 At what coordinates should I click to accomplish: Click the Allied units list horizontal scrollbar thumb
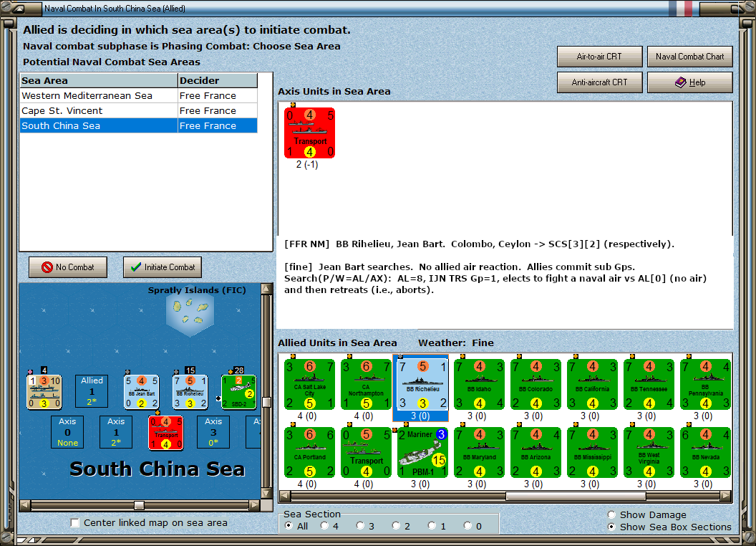576,496
